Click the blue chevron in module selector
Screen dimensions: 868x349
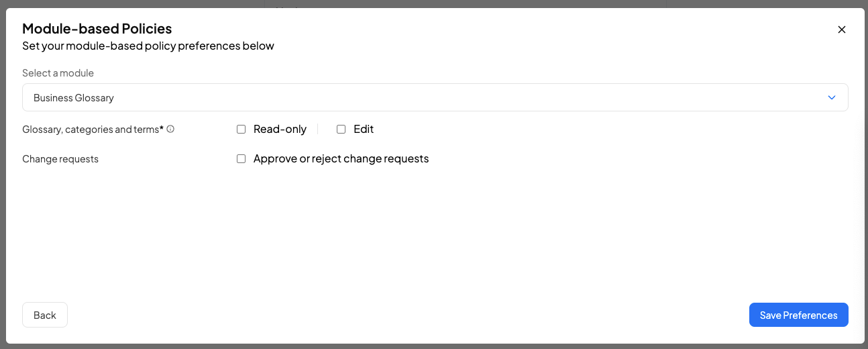[x=832, y=97]
